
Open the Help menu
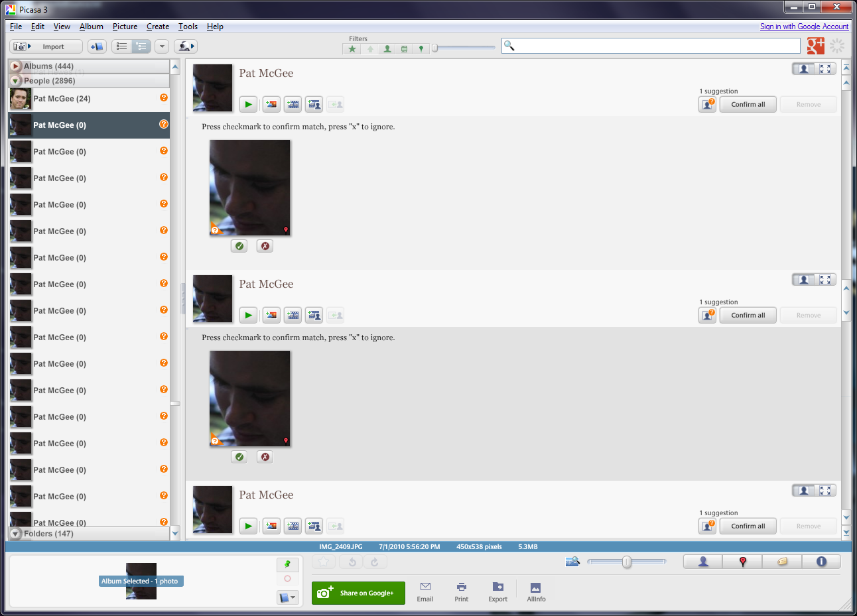[x=215, y=27]
